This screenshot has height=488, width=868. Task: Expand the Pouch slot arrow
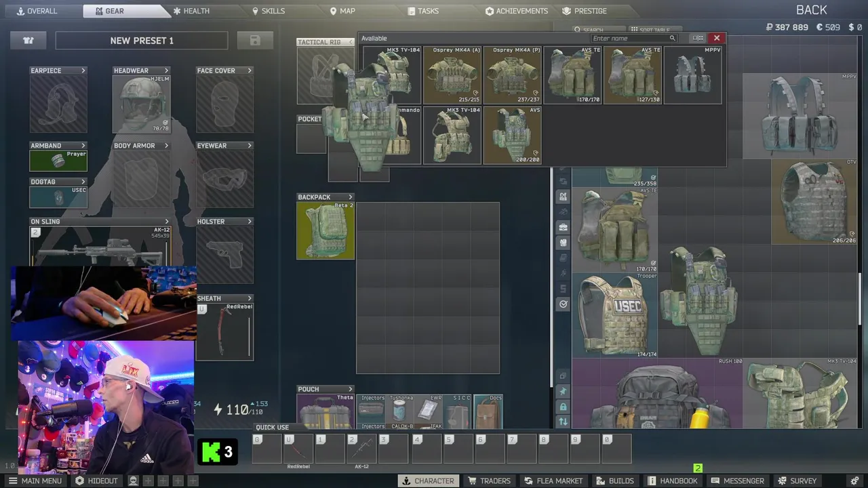pyautogui.click(x=351, y=389)
